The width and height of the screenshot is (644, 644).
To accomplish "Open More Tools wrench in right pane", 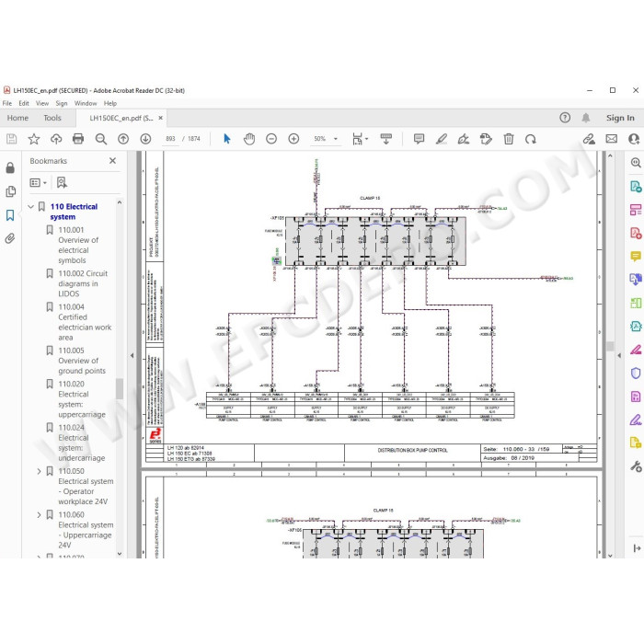I will tap(636, 466).
